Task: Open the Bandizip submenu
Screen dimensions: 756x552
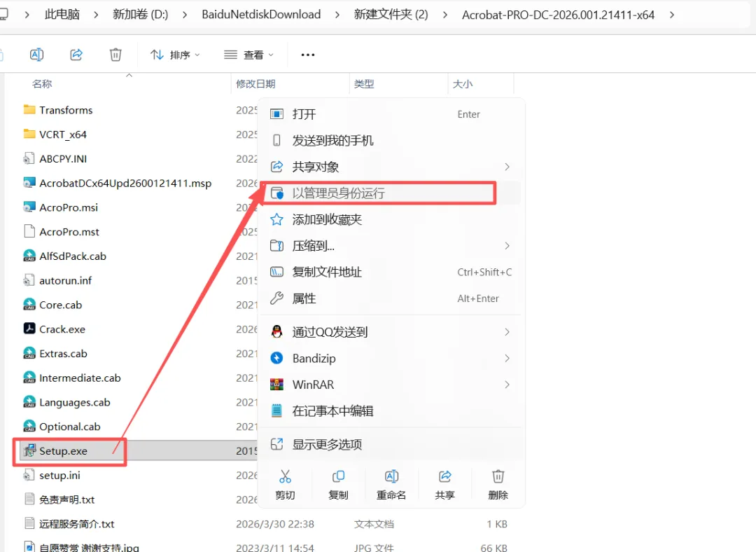Action: (391, 358)
